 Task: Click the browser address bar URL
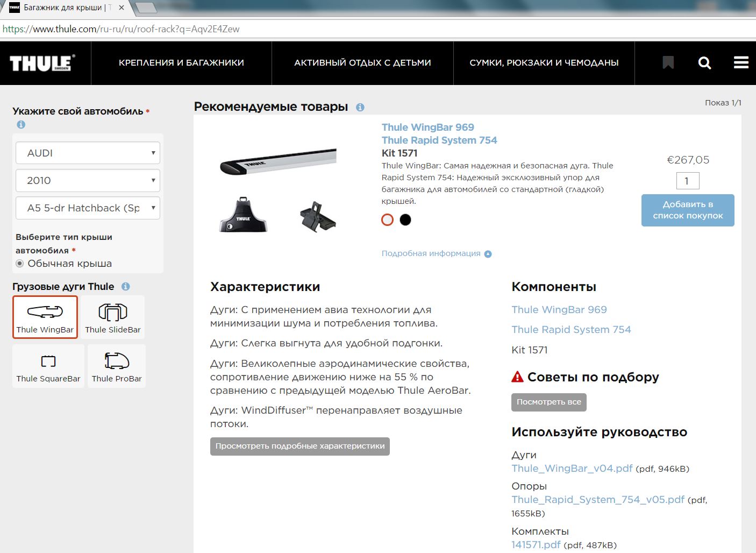click(121, 29)
